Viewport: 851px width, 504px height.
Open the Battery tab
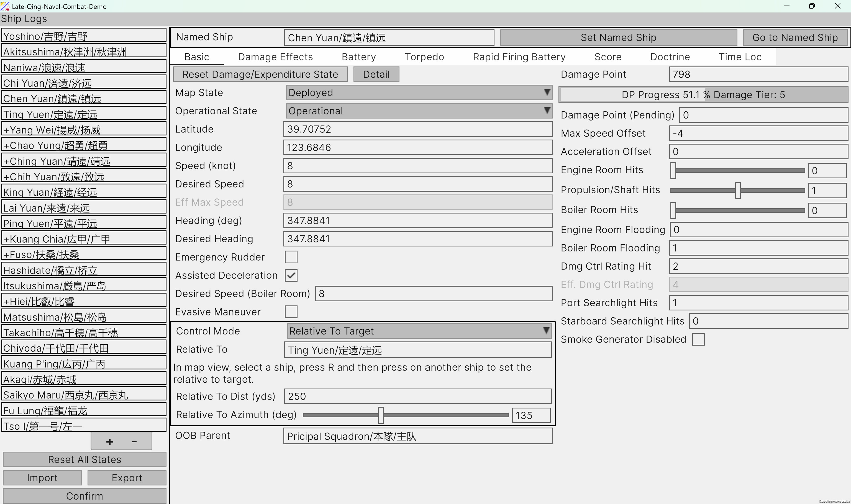pos(358,57)
